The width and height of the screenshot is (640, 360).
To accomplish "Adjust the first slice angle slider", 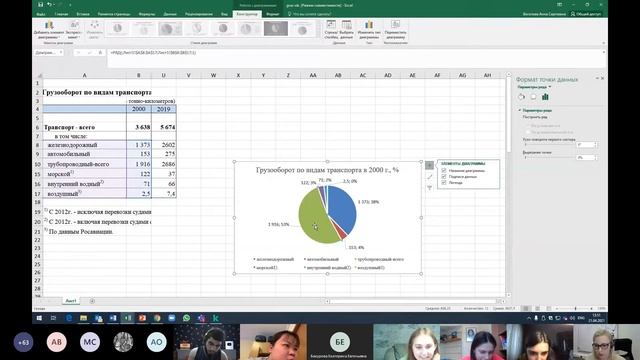I will click(549, 144).
